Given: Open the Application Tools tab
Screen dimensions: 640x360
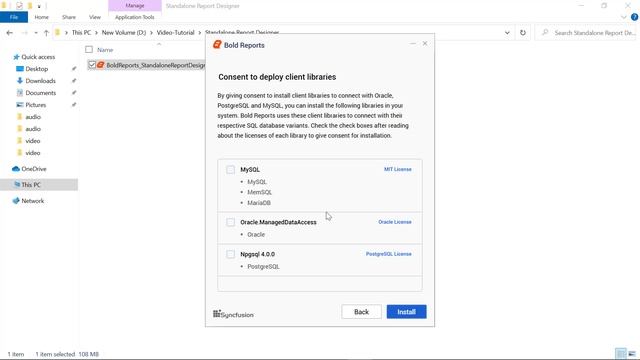Looking at the screenshot, I should 135,17.
